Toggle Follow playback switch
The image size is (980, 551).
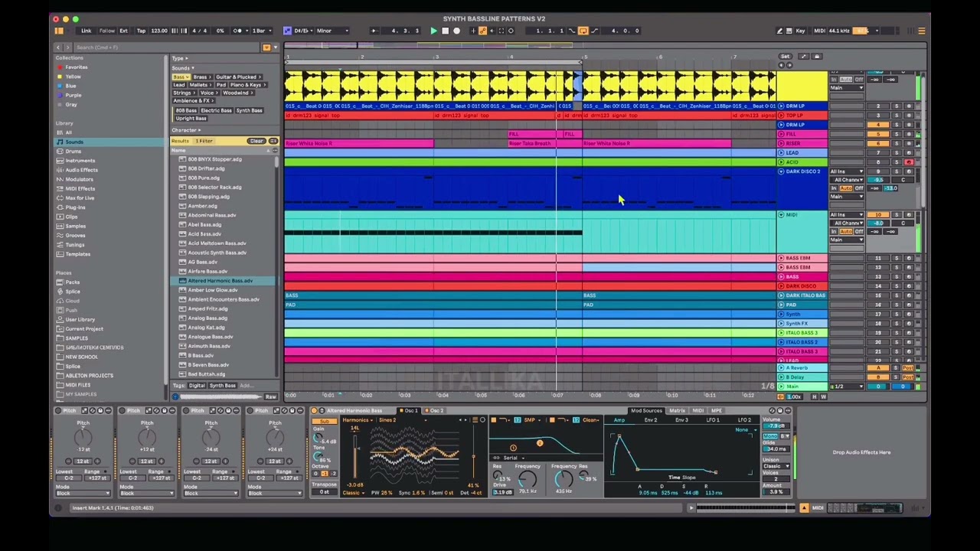pos(107,31)
